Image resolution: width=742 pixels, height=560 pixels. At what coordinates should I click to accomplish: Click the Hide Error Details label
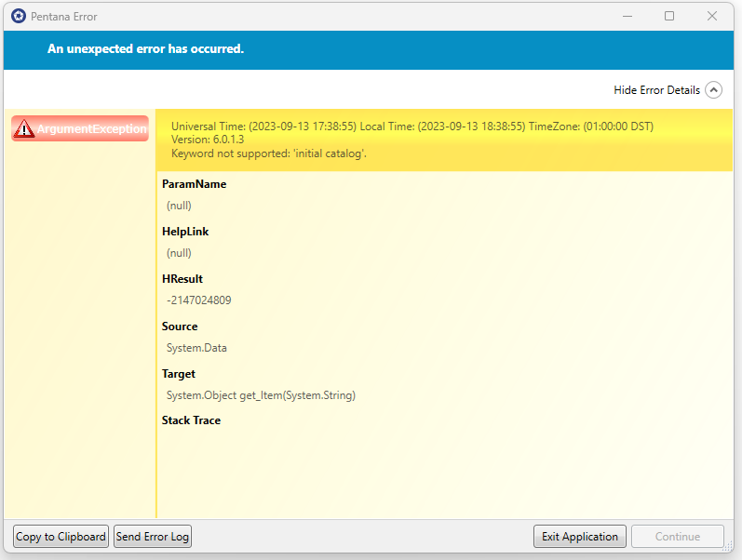[x=656, y=90]
